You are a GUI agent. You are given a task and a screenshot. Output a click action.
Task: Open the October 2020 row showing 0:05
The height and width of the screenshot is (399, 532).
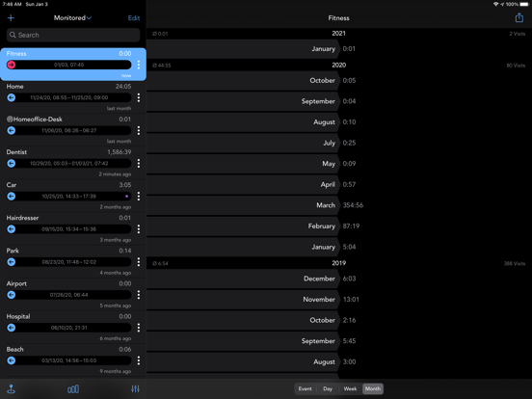[x=339, y=81]
